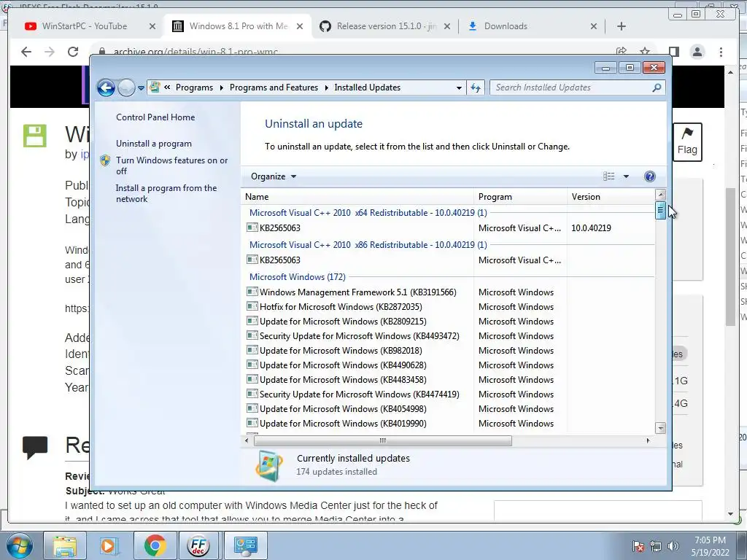Refresh the Installed Updates list
This screenshot has height=560, width=747.
click(x=476, y=87)
